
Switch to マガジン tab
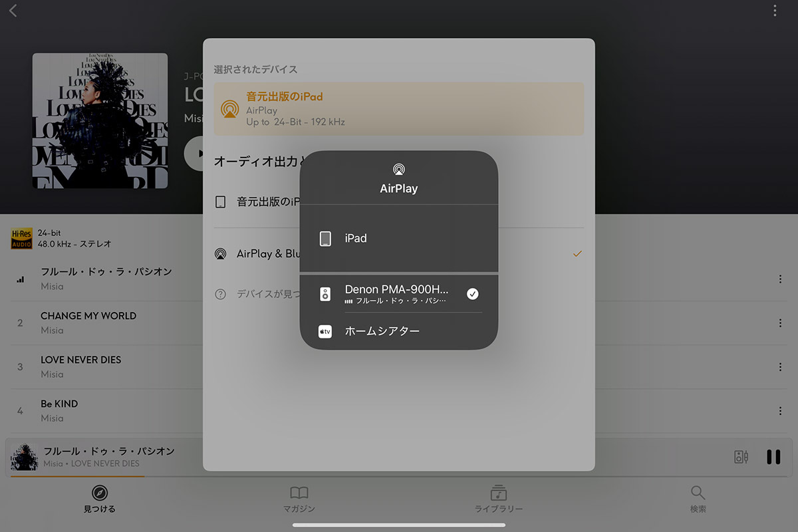pyautogui.click(x=299, y=499)
